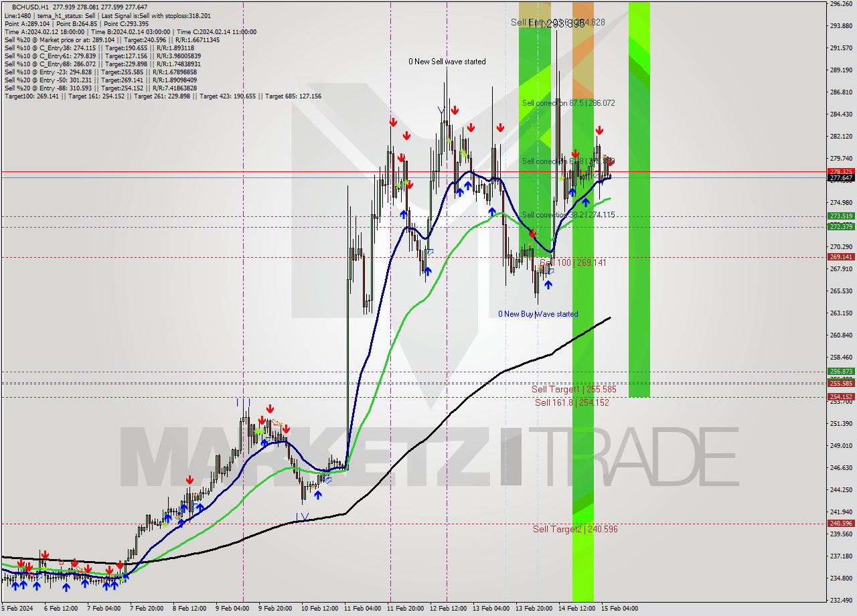Click the red 254.152 price level tag
The image size is (857, 616).
click(x=842, y=396)
